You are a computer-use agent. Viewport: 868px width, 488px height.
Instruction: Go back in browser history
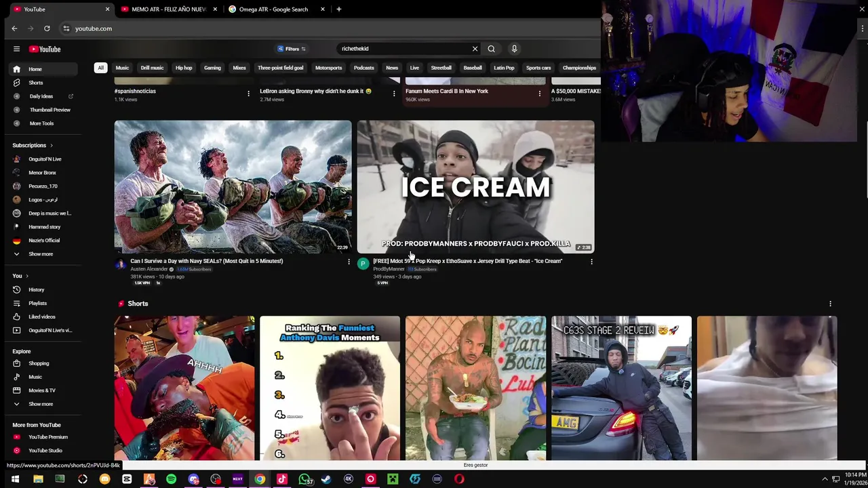14,28
